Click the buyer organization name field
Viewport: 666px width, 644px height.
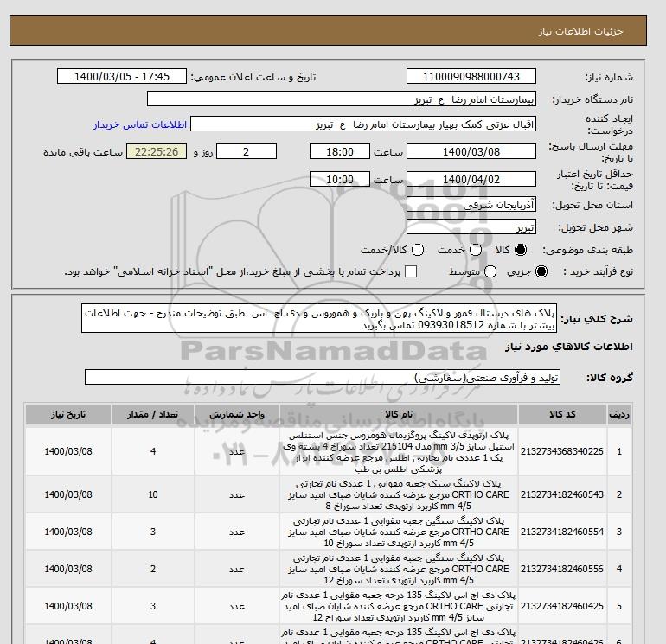(342, 99)
